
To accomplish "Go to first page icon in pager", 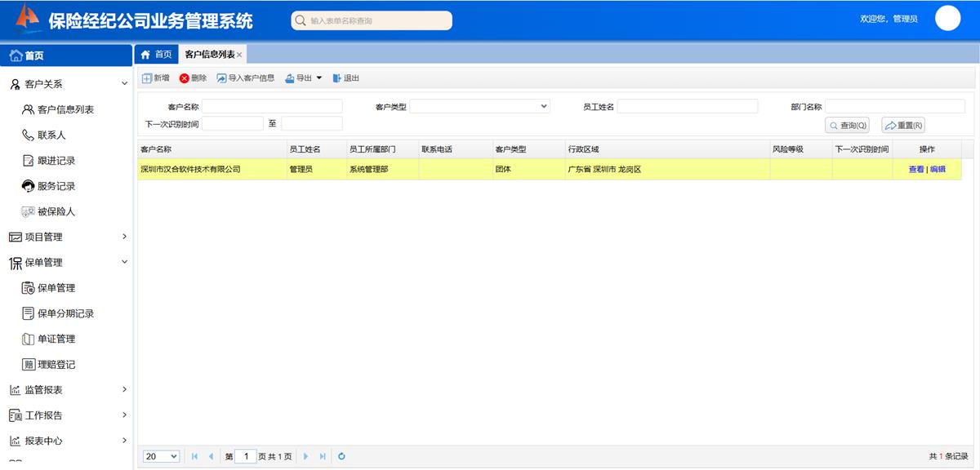I will pos(194,456).
